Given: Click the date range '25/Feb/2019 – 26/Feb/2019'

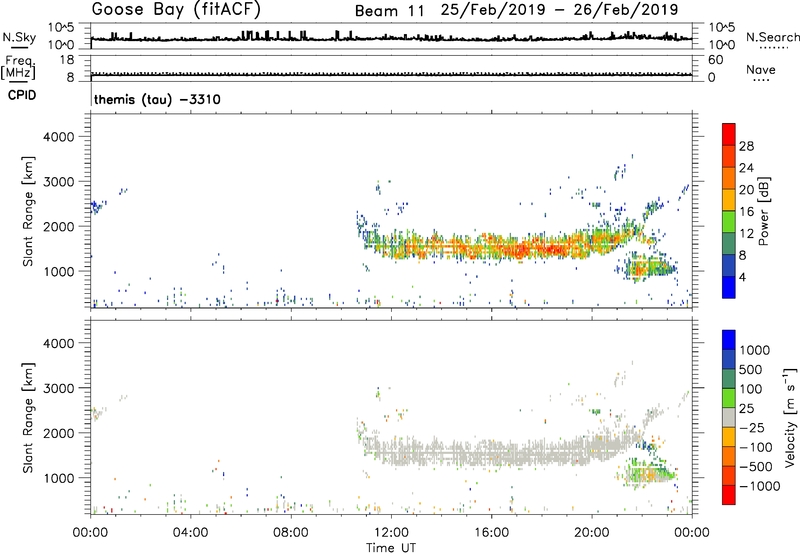Looking at the screenshot, I should (x=559, y=10).
